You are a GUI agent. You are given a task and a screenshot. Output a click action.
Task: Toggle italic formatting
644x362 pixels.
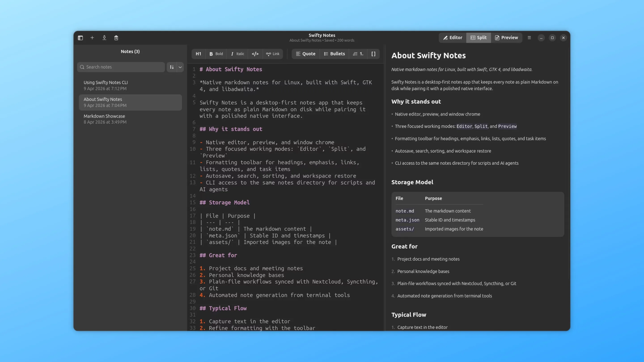(x=237, y=54)
